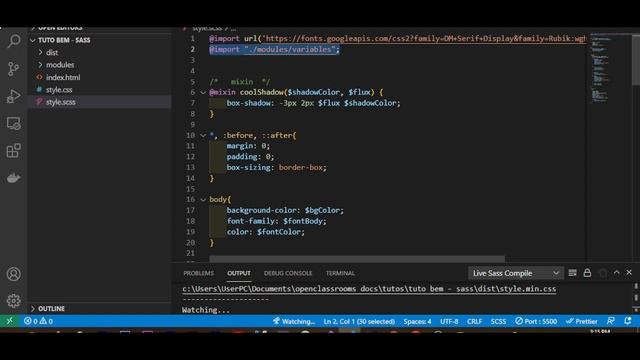Click the editor horizontal scrollbar

click(x=357, y=259)
